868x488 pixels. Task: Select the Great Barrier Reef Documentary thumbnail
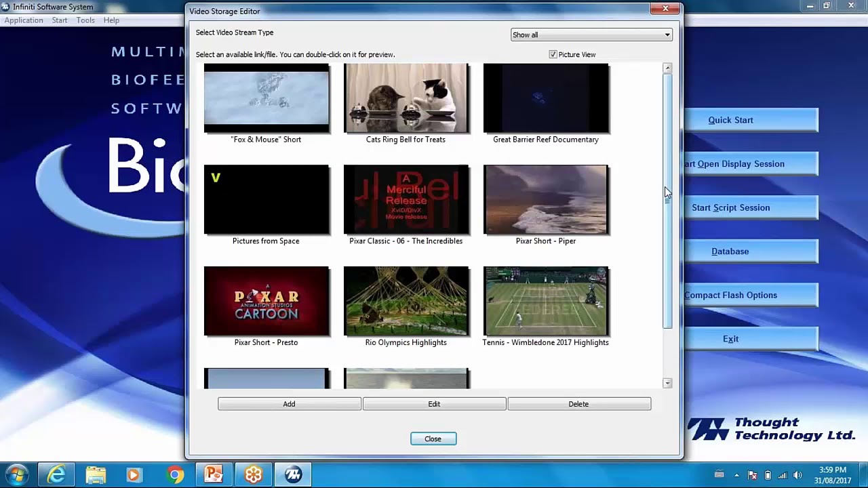(x=546, y=98)
